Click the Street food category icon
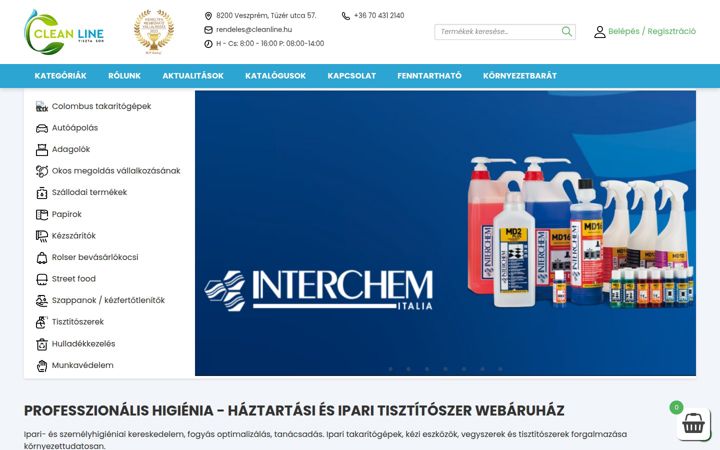720x450 pixels. point(42,279)
